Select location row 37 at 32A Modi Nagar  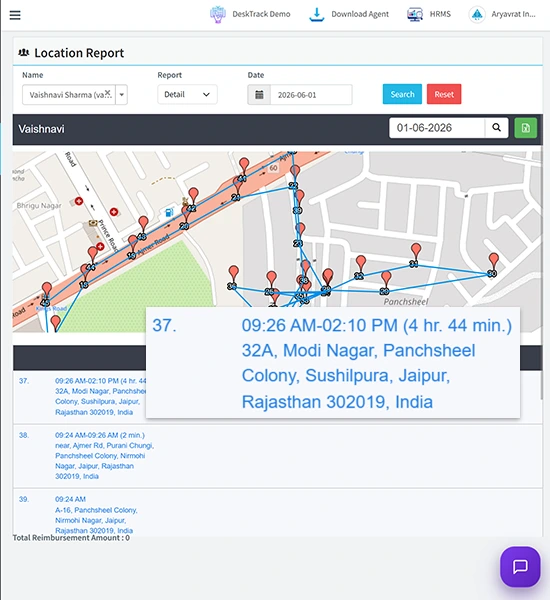277,396
